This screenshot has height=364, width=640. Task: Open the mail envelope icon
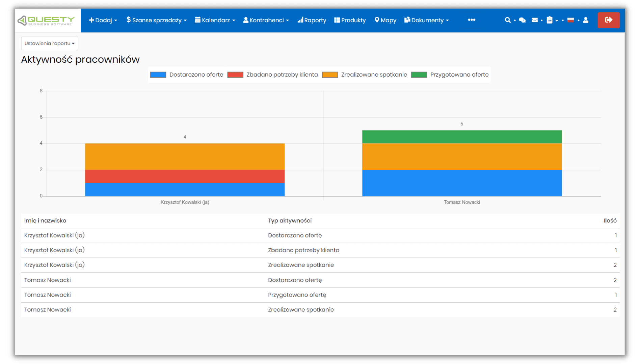(x=535, y=20)
